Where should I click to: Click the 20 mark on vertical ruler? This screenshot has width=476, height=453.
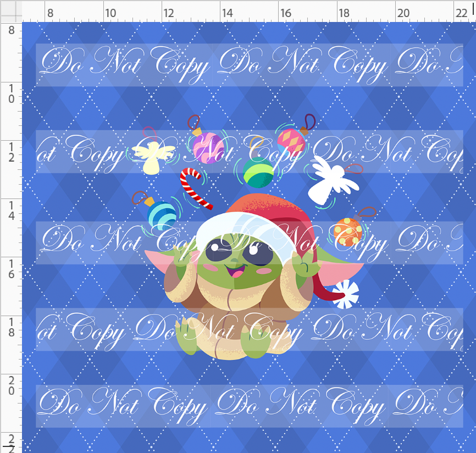11,385
